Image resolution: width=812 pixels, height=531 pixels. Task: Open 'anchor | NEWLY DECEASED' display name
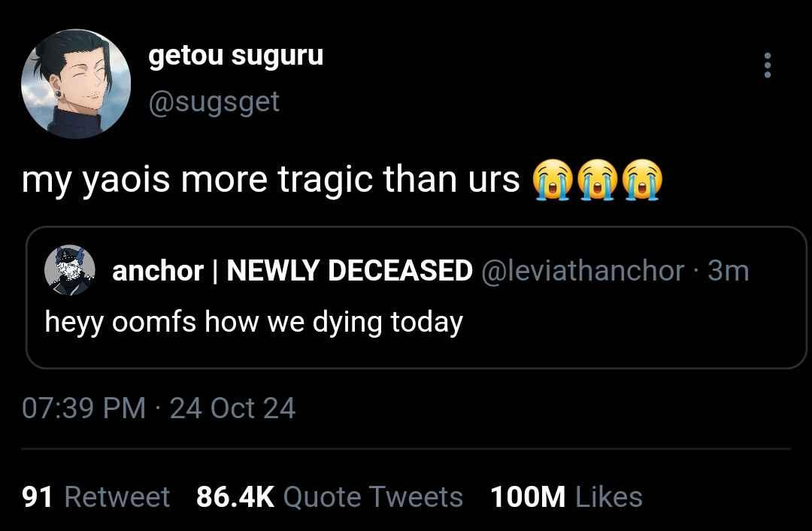(292, 270)
